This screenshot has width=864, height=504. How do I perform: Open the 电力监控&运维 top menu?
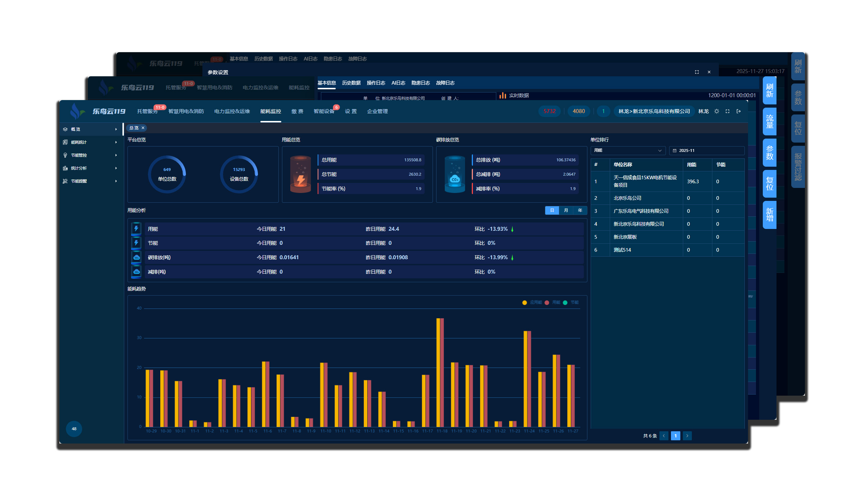click(x=232, y=111)
